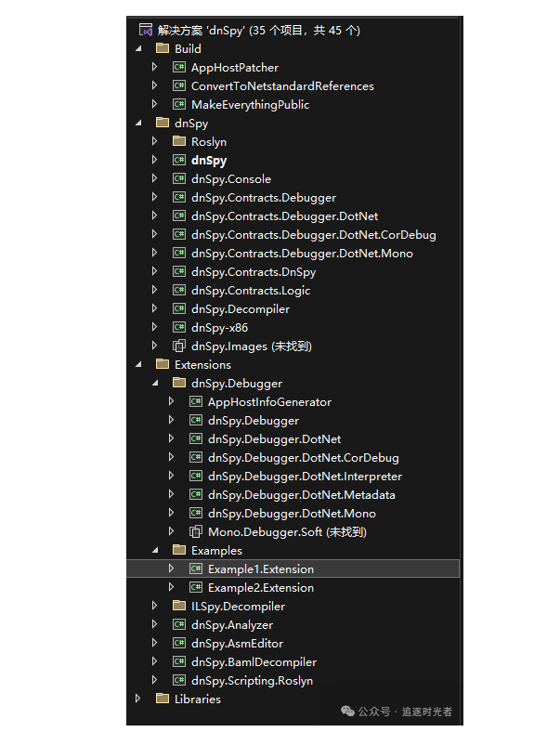Click the C# icon beside Example2.Extension

pos(196,587)
